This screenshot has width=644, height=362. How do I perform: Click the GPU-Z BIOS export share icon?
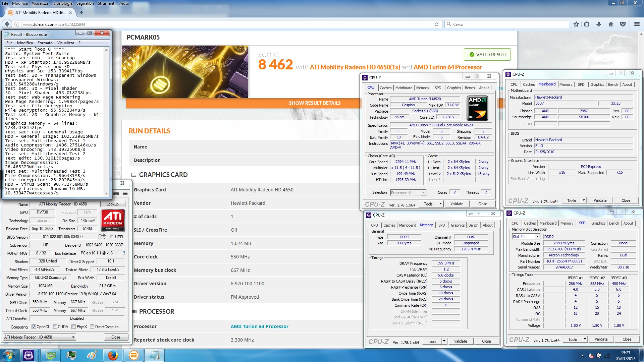tap(102, 237)
